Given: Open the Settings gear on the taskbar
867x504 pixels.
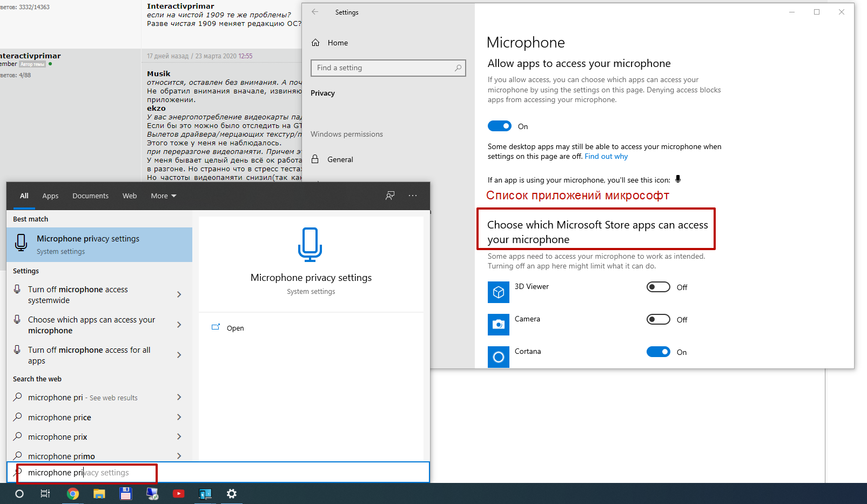Looking at the screenshot, I should [232, 494].
